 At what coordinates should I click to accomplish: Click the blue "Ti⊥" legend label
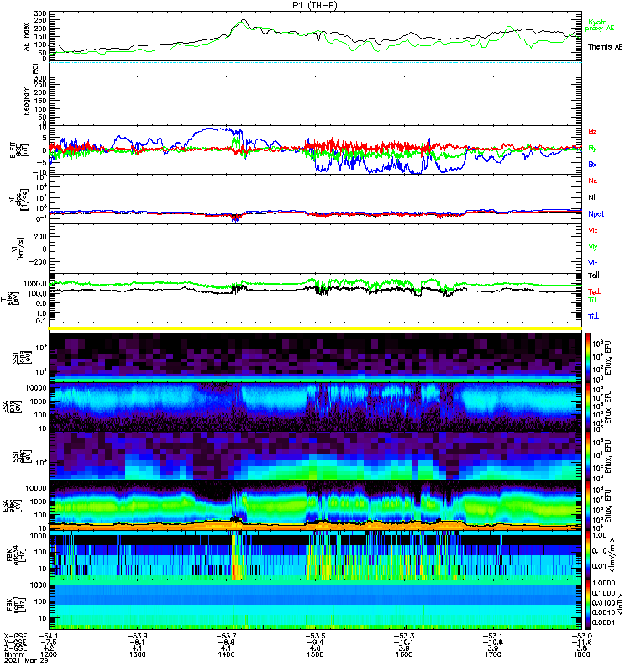593,317
